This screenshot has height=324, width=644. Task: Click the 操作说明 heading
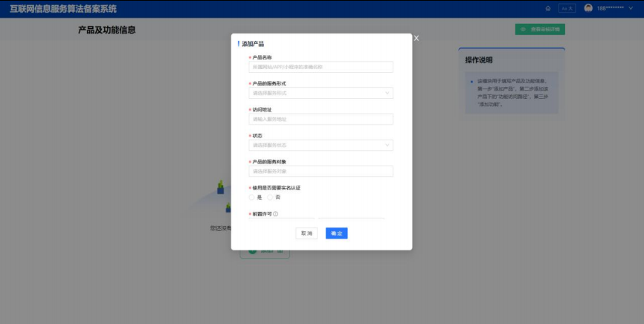(x=478, y=60)
